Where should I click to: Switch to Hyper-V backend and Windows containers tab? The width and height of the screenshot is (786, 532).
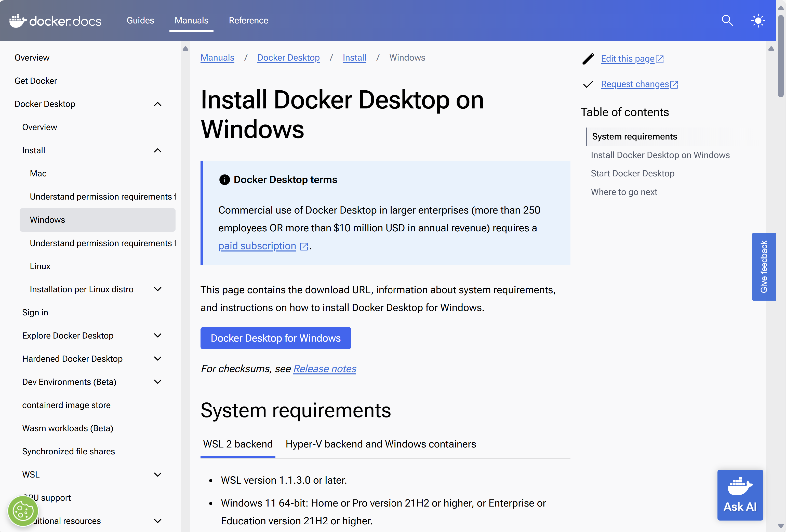pos(380,444)
